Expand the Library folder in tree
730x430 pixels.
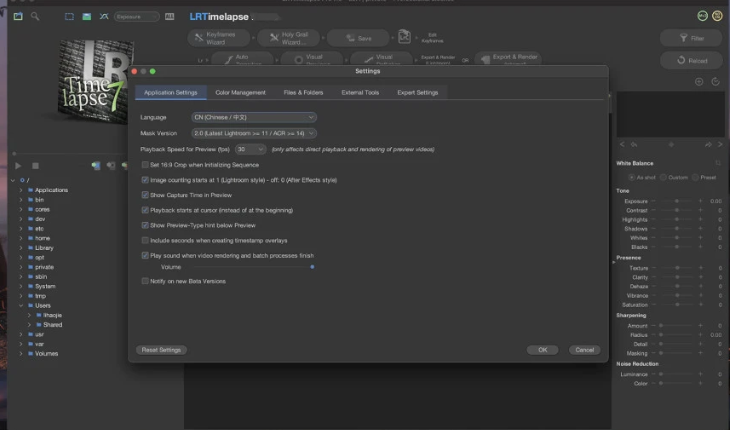tap(21, 248)
